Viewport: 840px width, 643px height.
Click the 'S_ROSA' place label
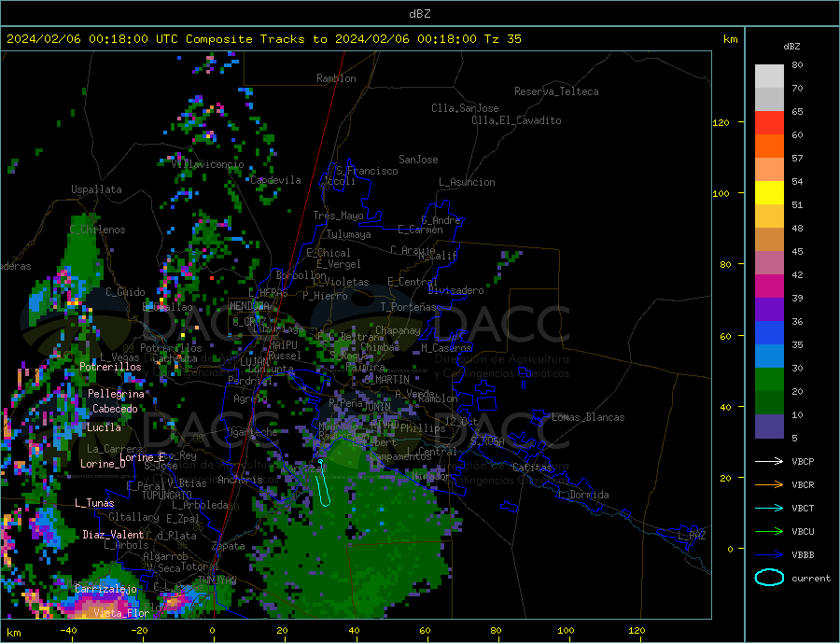click(487, 441)
